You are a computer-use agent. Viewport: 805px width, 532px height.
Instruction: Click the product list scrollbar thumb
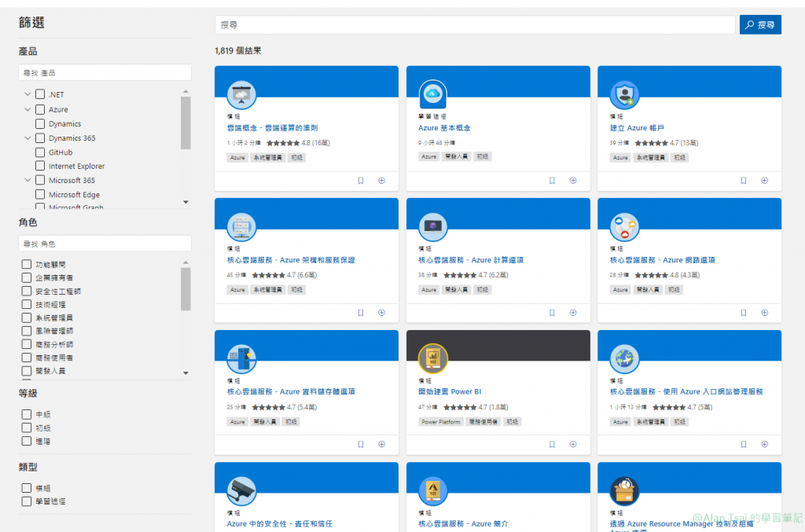click(186, 123)
